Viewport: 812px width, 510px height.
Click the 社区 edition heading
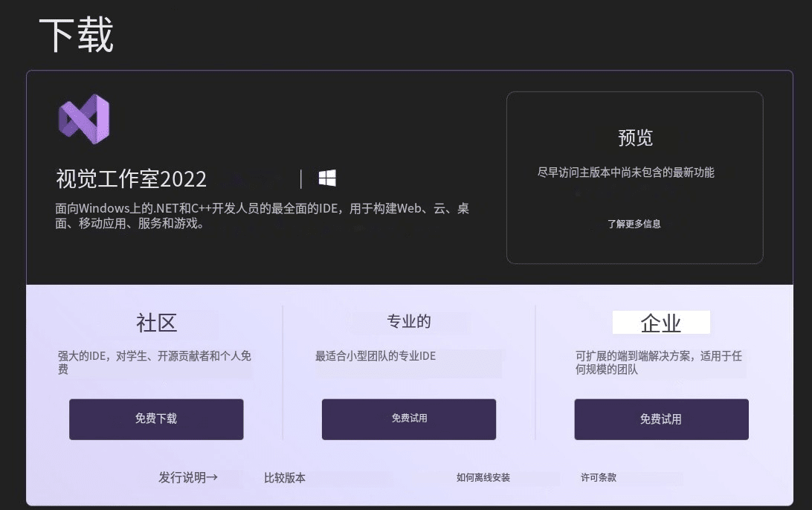156,323
